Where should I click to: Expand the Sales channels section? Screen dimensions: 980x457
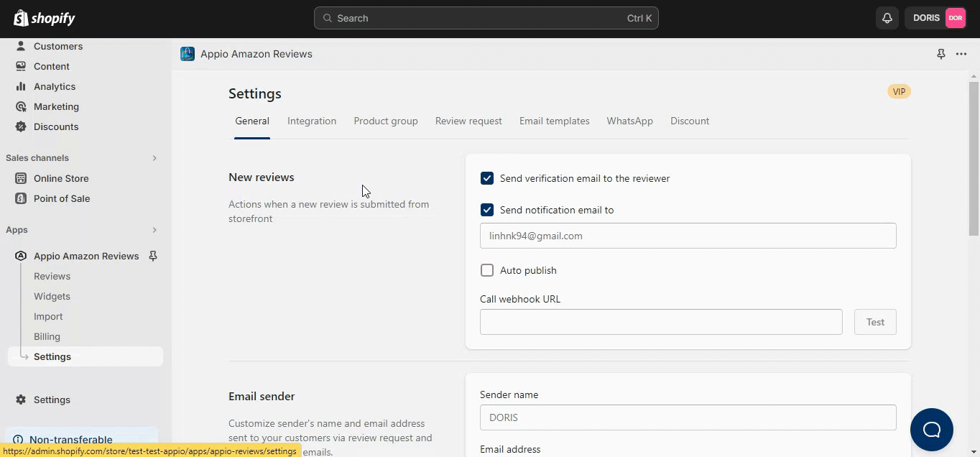[x=154, y=158]
